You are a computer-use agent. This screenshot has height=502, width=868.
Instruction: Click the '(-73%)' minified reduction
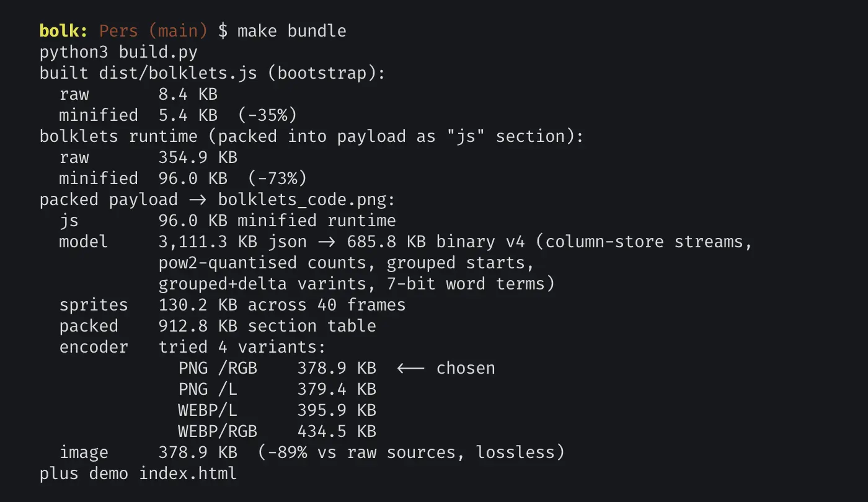coord(277,178)
